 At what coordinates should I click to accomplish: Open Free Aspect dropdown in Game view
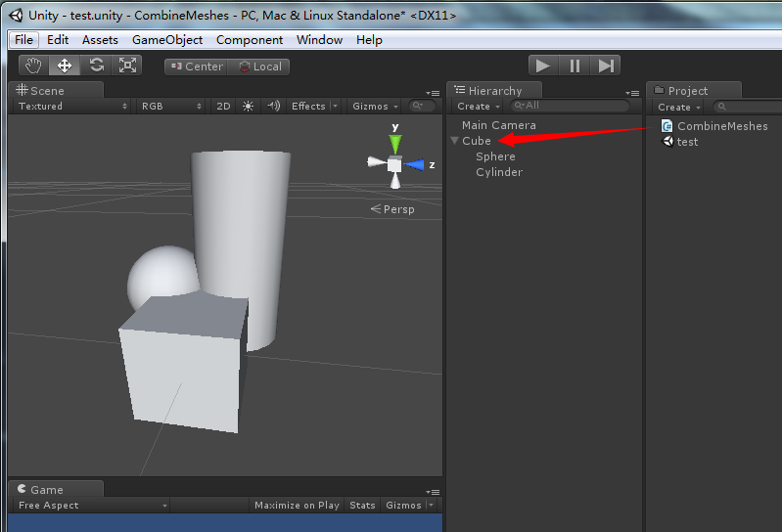(x=91, y=505)
